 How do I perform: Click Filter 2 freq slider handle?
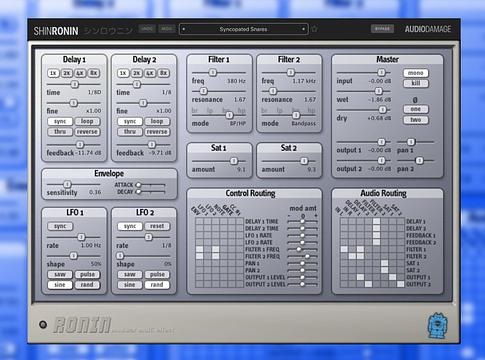click(x=291, y=72)
